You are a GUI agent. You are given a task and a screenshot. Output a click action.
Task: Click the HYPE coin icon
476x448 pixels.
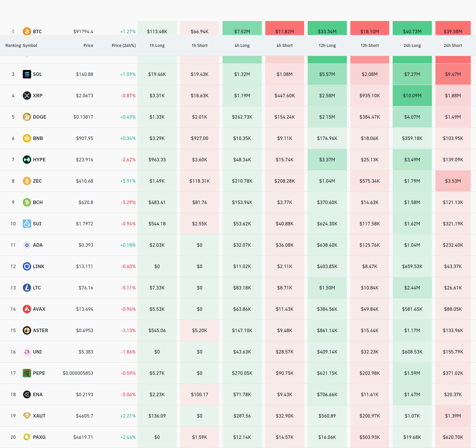[27, 159]
